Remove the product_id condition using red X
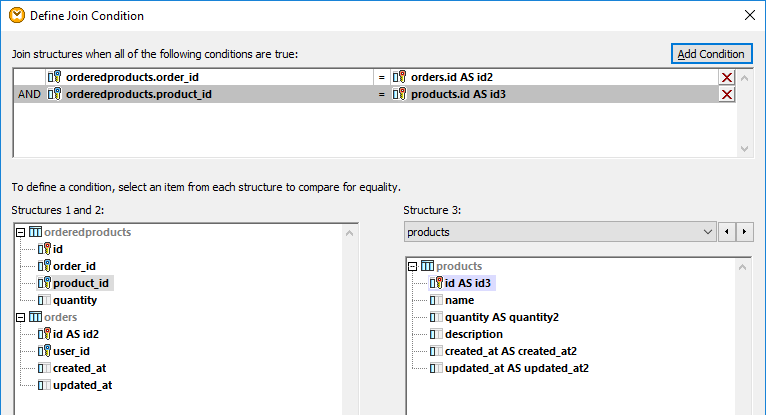The width and height of the screenshot is (766, 415). click(727, 94)
